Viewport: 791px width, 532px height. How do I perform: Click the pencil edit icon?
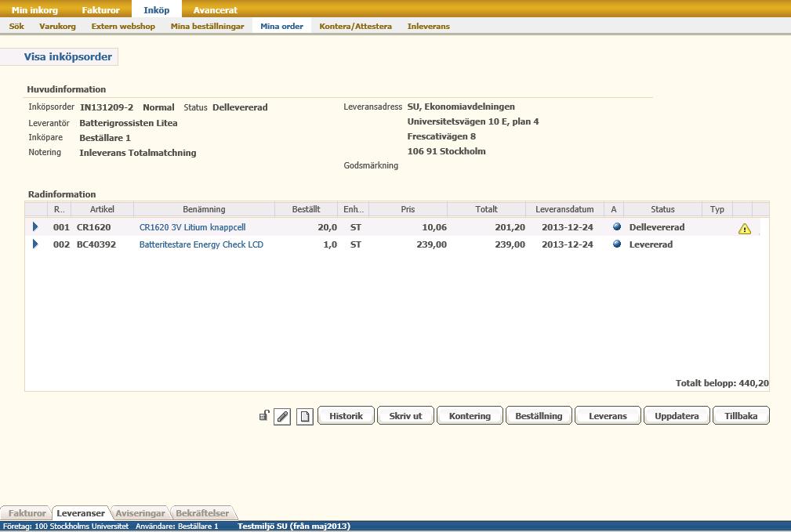pyautogui.click(x=282, y=417)
